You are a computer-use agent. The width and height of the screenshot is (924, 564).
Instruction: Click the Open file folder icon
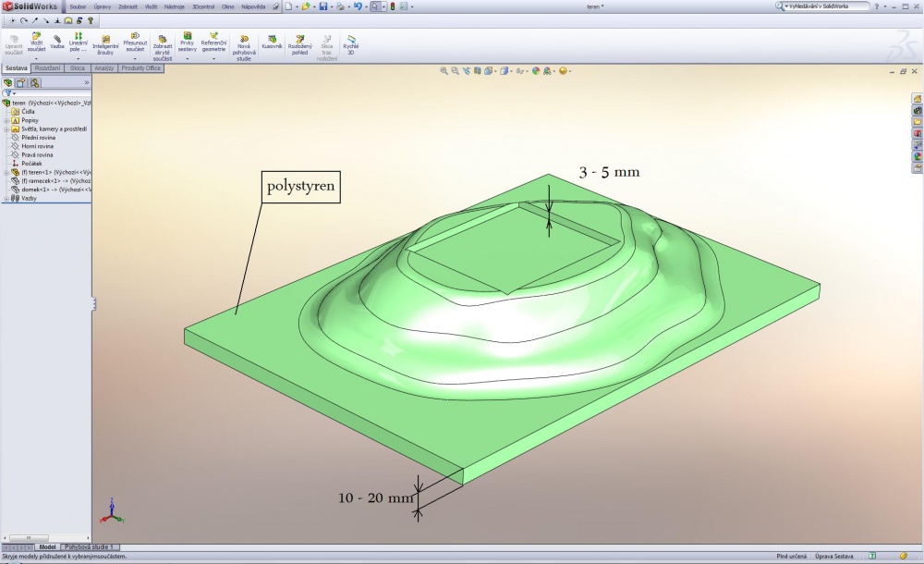305,6
